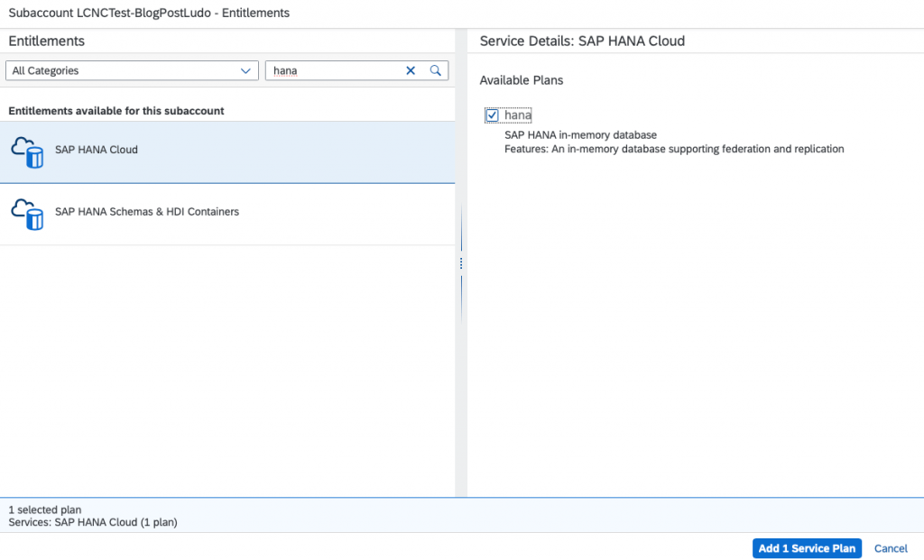Click the hana plan label
Screen dimensions: 924x560
pyautogui.click(x=518, y=115)
